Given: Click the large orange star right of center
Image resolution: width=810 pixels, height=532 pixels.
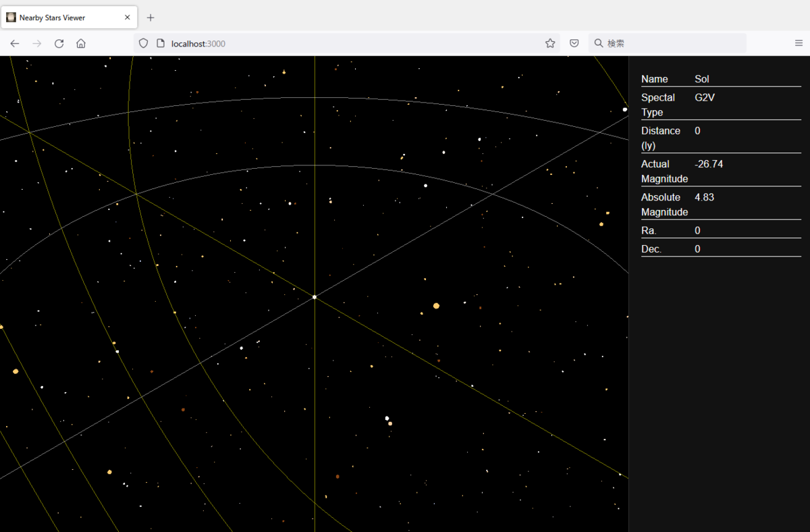Looking at the screenshot, I should coord(436,306).
